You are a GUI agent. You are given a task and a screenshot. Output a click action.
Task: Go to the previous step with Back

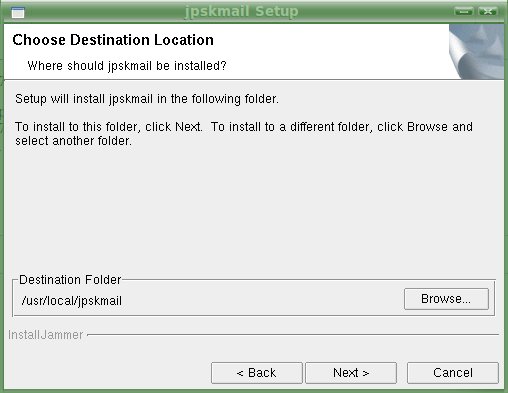click(257, 373)
